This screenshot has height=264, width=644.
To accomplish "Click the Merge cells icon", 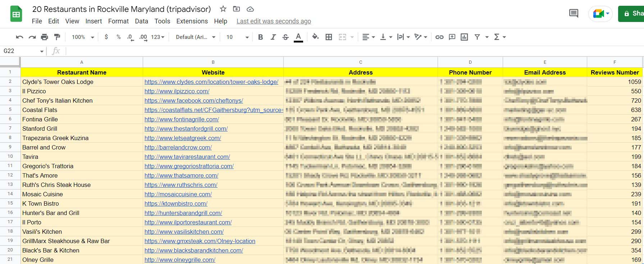I will point(342,37).
